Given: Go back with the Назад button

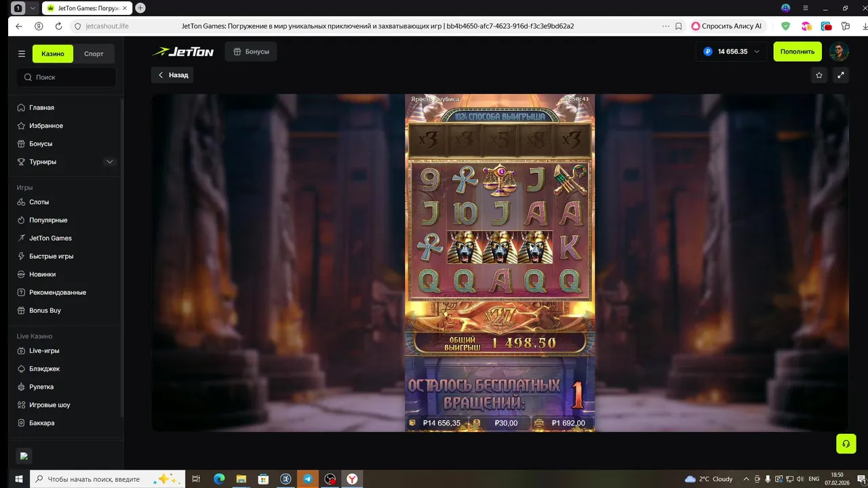Looking at the screenshot, I should pyautogui.click(x=172, y=75).
